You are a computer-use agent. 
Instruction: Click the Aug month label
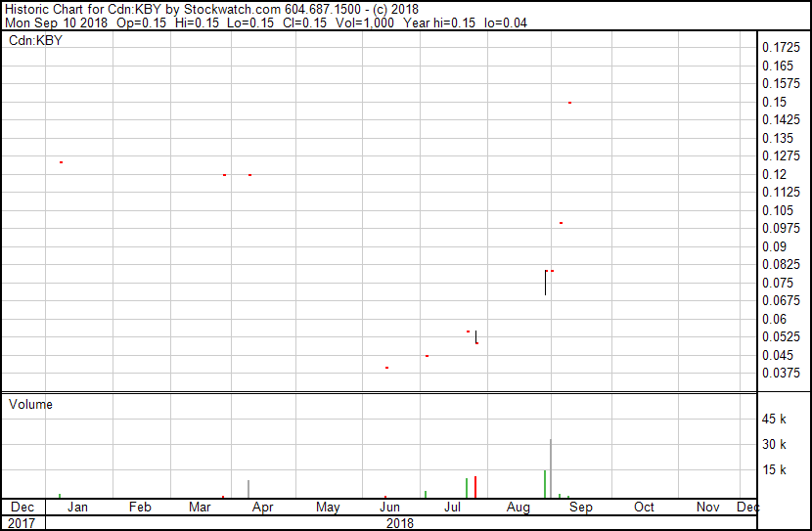tap(519, 508)
